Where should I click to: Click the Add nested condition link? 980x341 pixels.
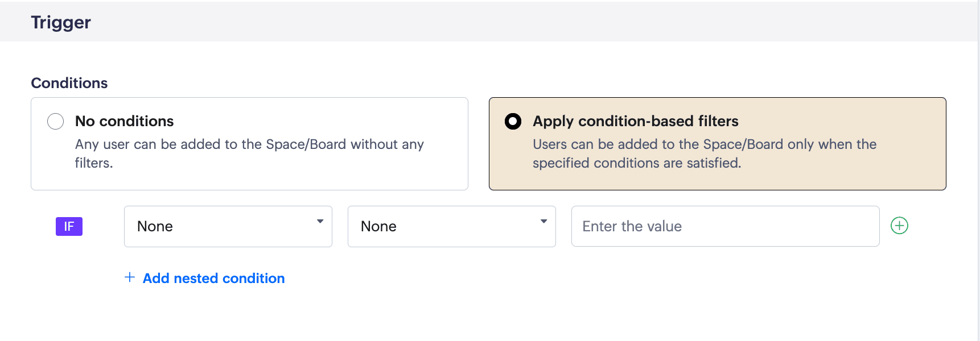213,278
